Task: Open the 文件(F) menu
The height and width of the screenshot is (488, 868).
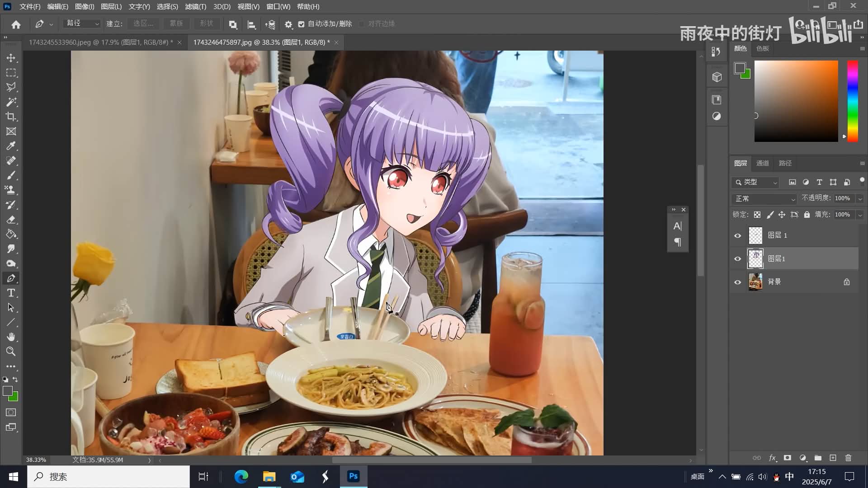Action: click(30, 6)
